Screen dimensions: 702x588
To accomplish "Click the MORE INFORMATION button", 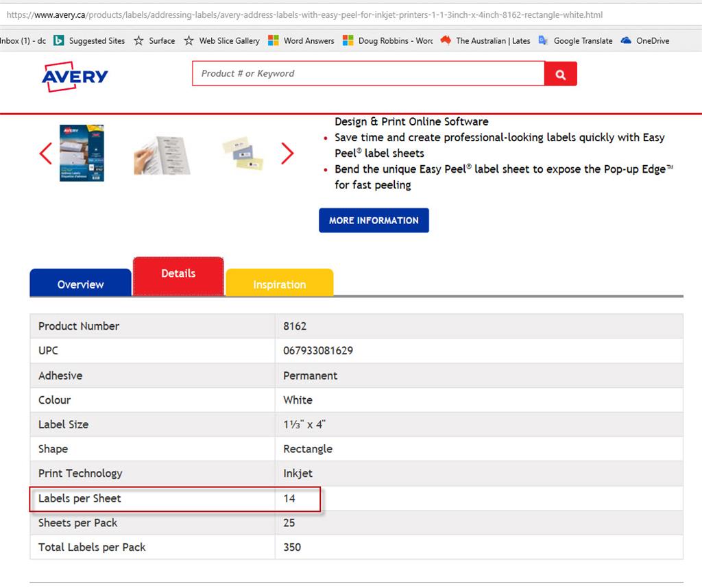I will [374, 220].
